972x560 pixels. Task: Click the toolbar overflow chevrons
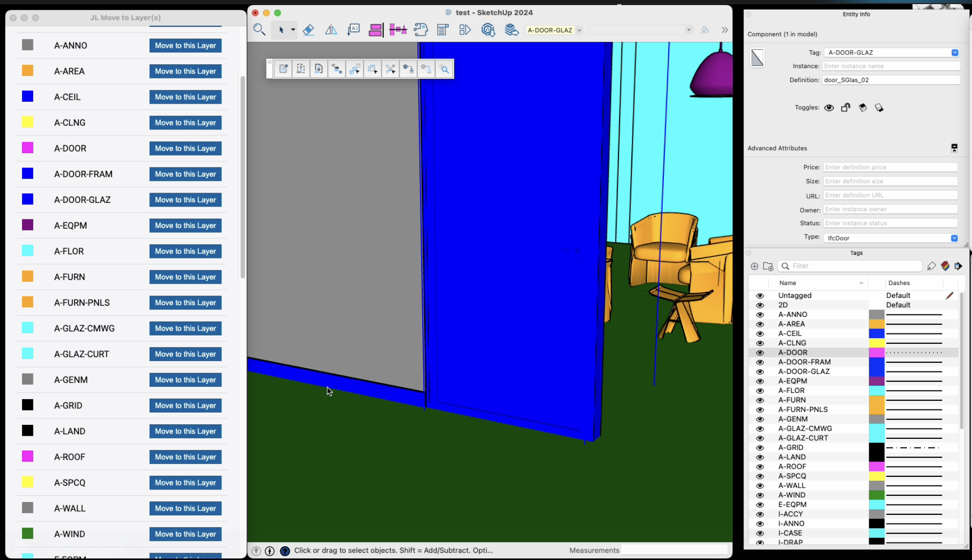coord(724,30)
